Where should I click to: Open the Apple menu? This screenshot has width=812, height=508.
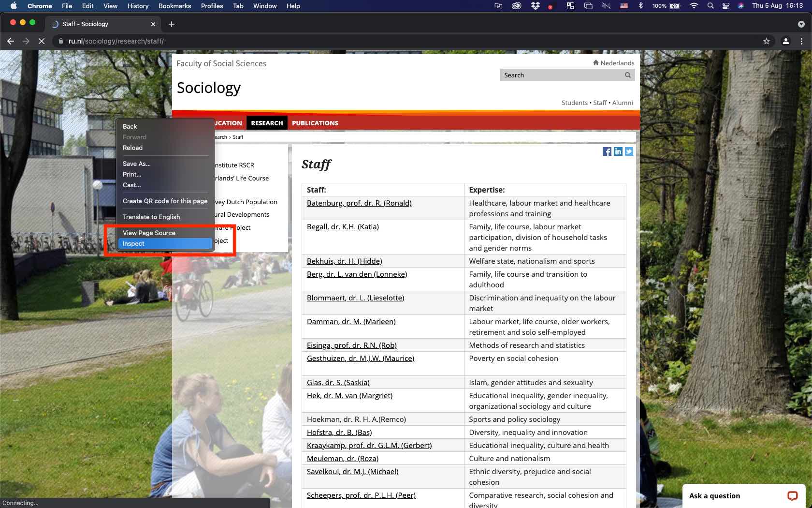(14, 6)
